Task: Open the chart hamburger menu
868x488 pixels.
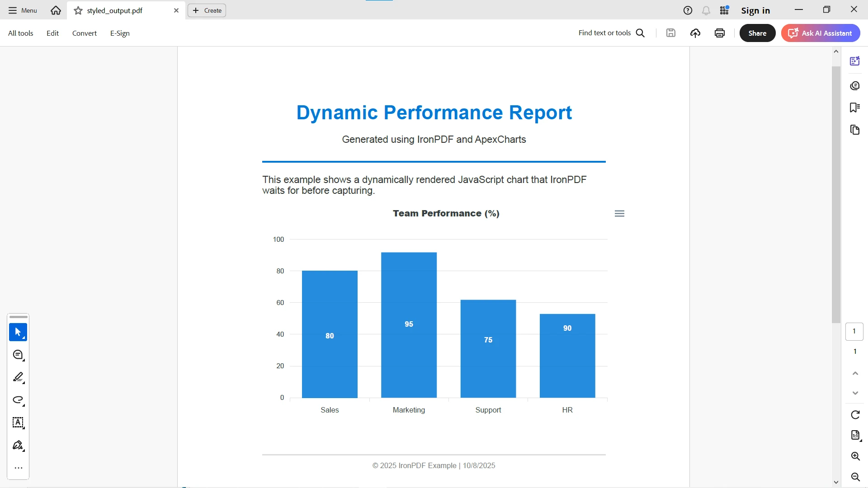Action: (x=619, y=214)
